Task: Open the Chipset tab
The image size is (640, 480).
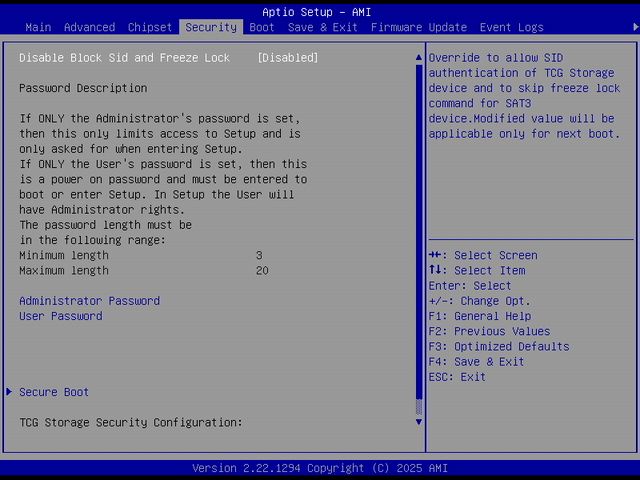Action: pyautogui.click(x=150, y=27)
